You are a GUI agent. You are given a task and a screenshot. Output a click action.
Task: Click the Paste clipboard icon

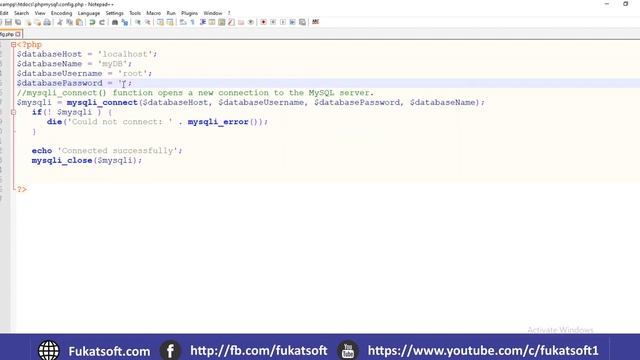80,22
